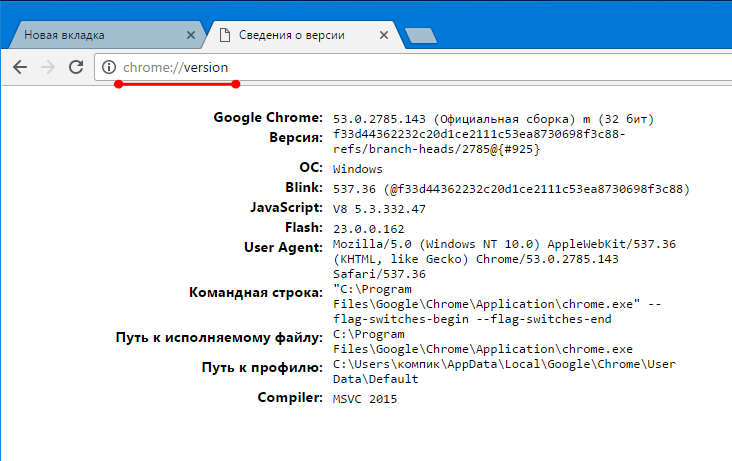
Task: Select the Сведения о версии tab
Action: (303, 35)
